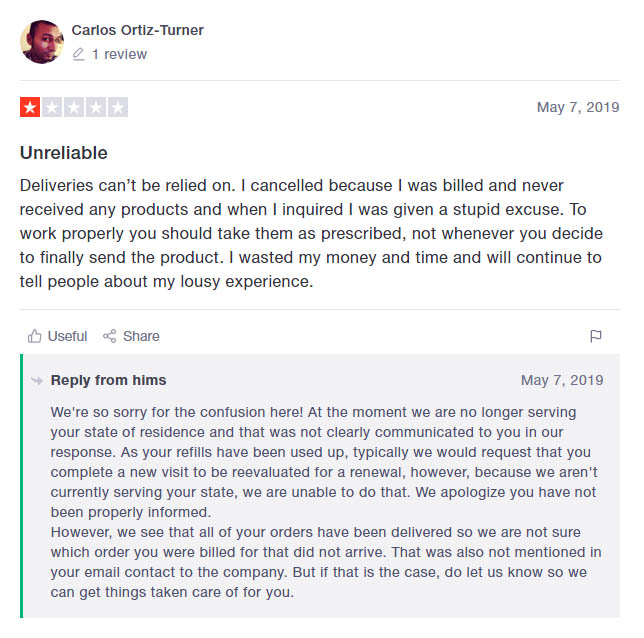644x638 pixels.
Task: Click the company reply's date
Action: pos(561,380)
